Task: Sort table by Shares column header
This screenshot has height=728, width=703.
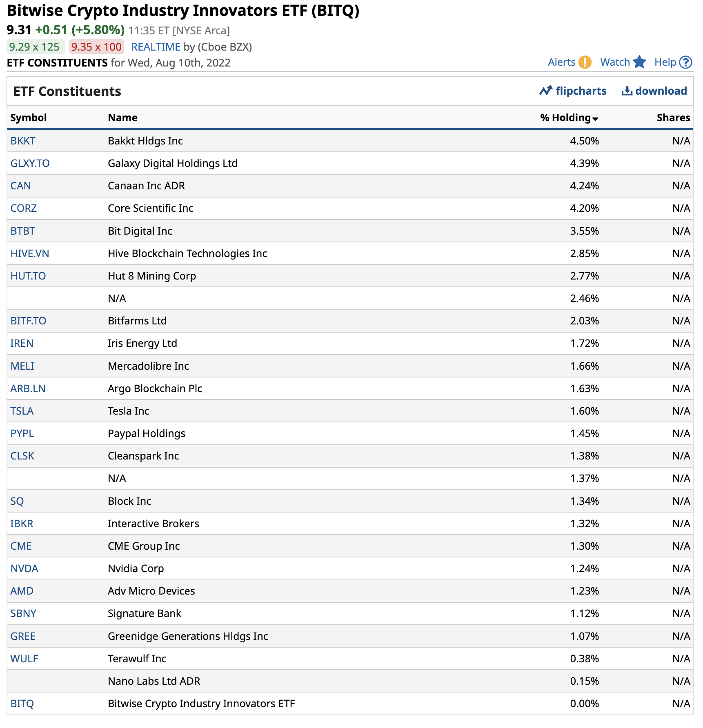Action: pos(673,118)
